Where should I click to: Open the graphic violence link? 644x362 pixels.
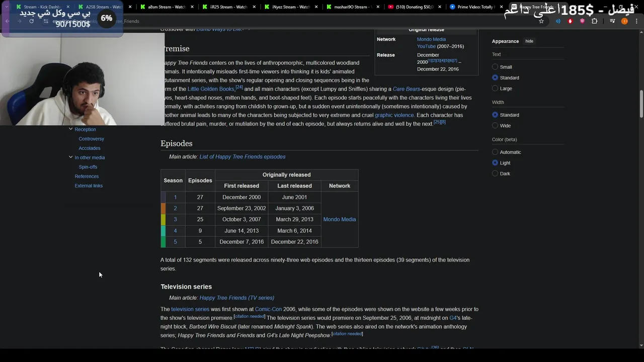click(x=394, y=115)
